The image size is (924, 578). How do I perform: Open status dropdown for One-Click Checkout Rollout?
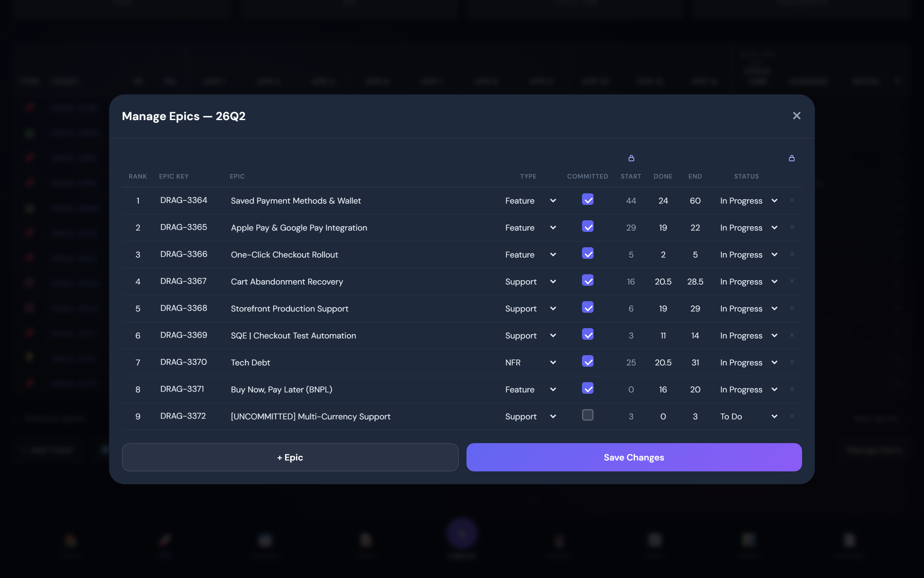(749, 255)
